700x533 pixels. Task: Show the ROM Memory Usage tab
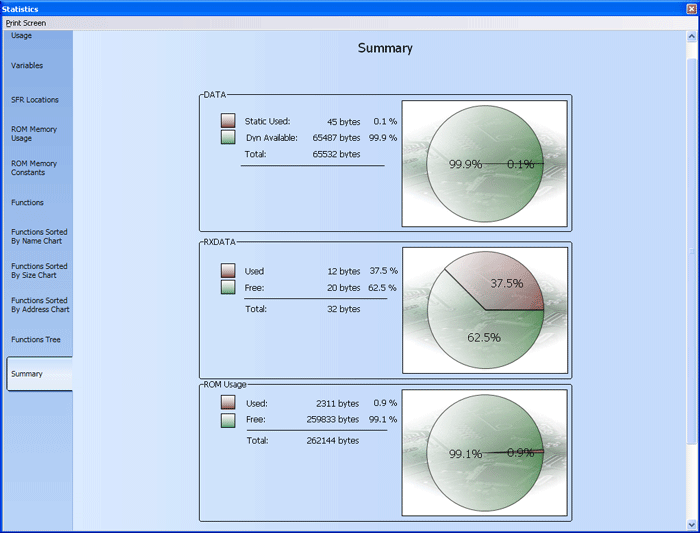point(34,133)
